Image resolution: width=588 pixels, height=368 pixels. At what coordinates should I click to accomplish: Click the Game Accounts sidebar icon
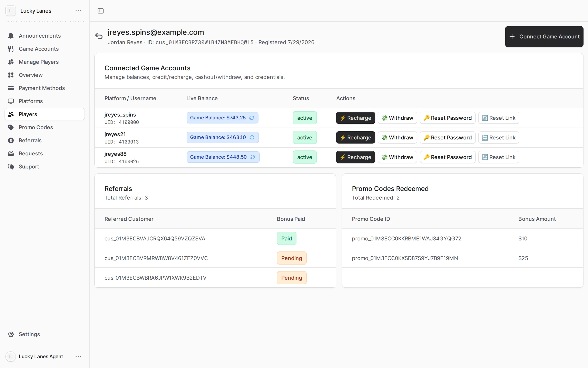(x=11, y=49)
